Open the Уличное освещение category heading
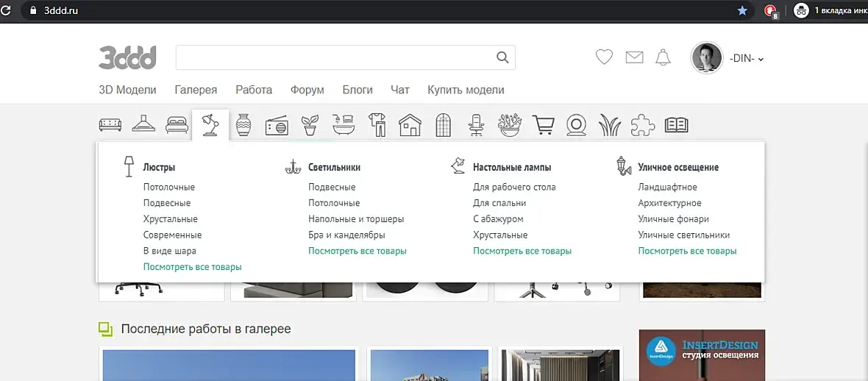The height and width of the screenshot is (381, 868). (x=678, y=167)
